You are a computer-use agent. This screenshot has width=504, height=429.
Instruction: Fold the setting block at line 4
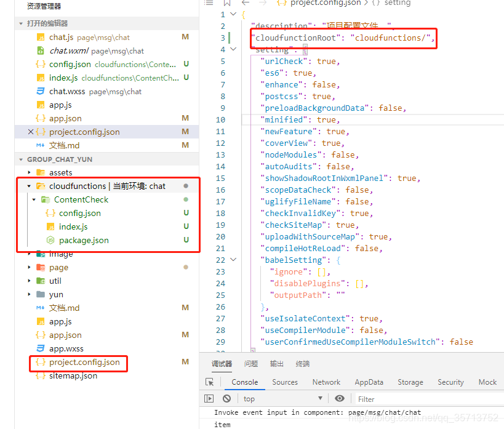pyautogui.click(x=234, y=49)
